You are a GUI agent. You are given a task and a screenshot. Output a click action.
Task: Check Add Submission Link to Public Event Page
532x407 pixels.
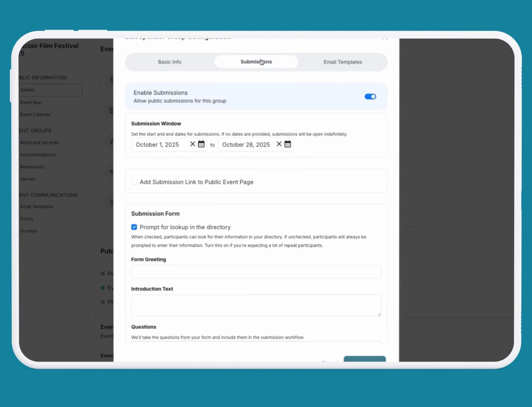point(134,182)
